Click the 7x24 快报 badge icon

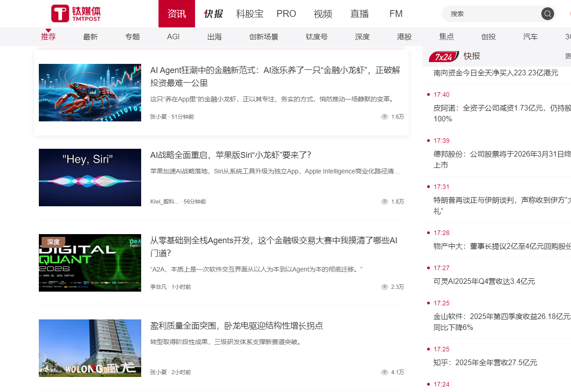click(x=444, y=57)
